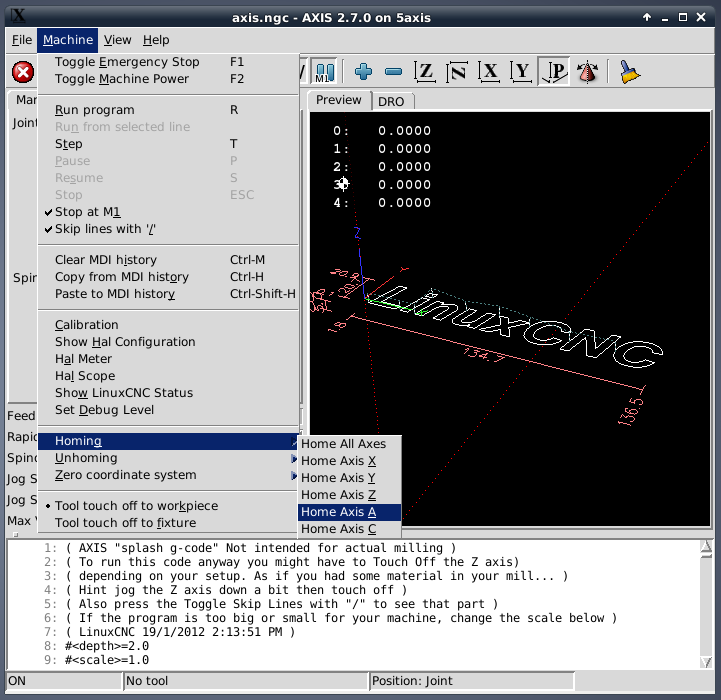
Task: Open Show Hal Configuration
Action: (168, 342)
